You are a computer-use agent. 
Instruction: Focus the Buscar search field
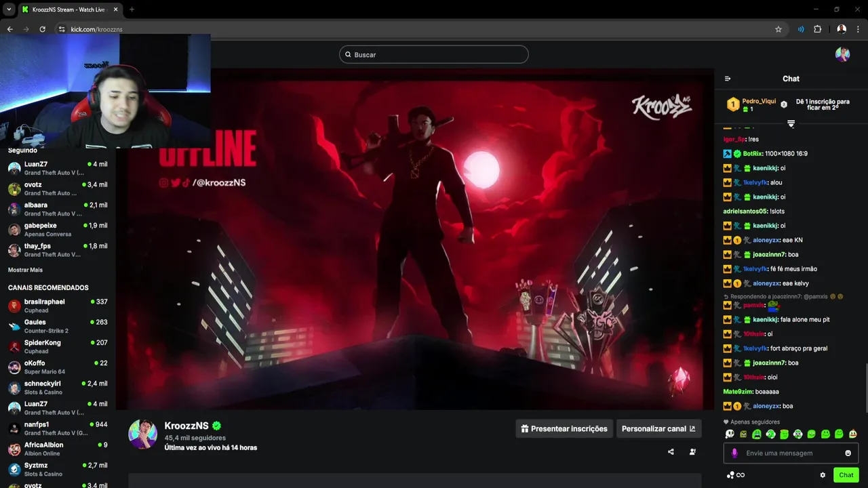434,54
